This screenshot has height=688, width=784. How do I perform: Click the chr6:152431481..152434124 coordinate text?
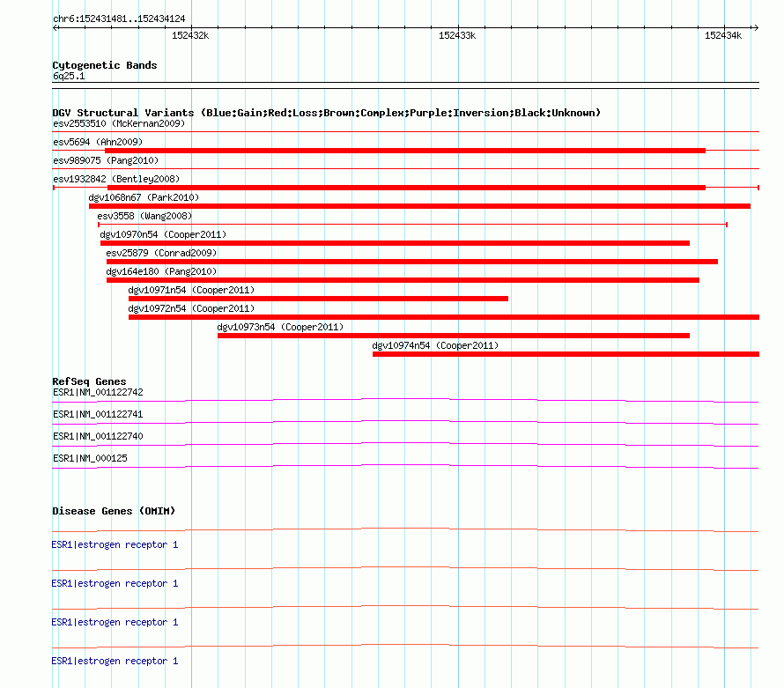(119, 19)
